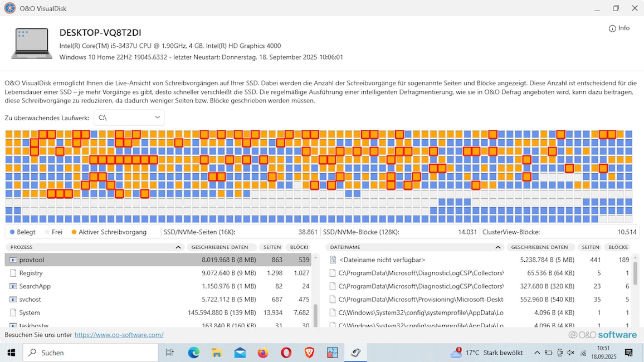Launch Brave browser from the taskbar
Image resolution: width=644 pixels, height=362 pixels.
(309, 353)
